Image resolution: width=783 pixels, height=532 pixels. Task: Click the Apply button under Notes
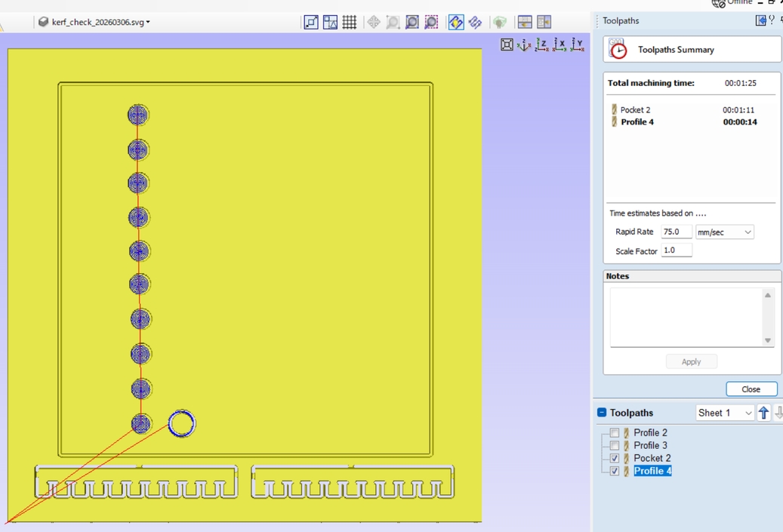click(x=691, y=361)
